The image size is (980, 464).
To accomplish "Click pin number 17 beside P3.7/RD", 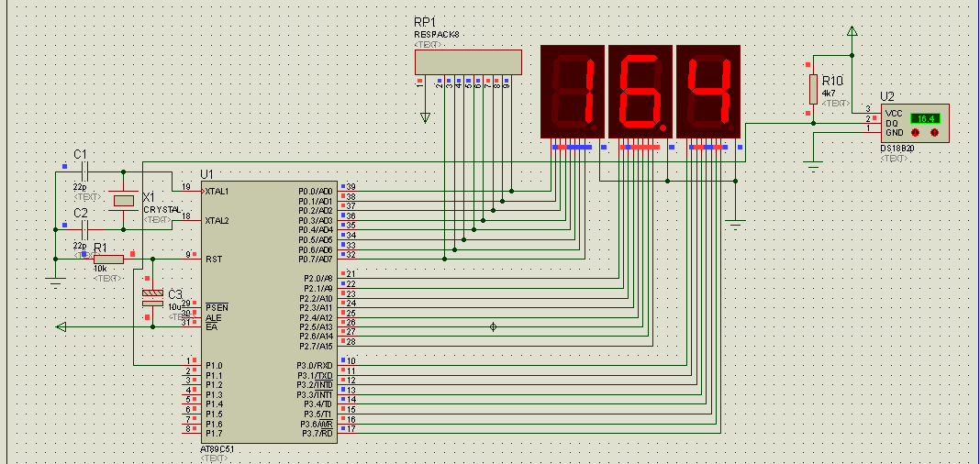I will (x=351, y=428).
